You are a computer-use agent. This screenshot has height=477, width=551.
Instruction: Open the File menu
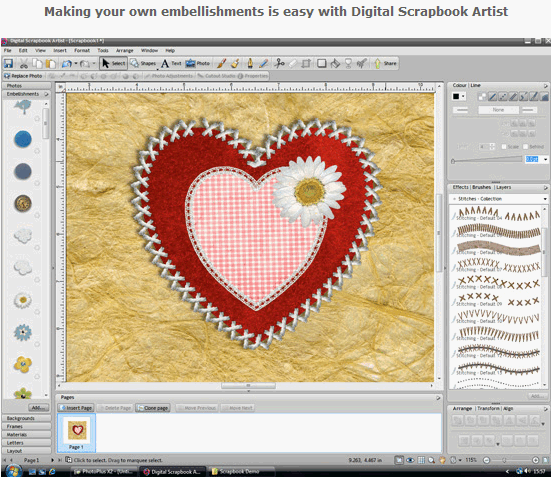click(x=7, y=50)
